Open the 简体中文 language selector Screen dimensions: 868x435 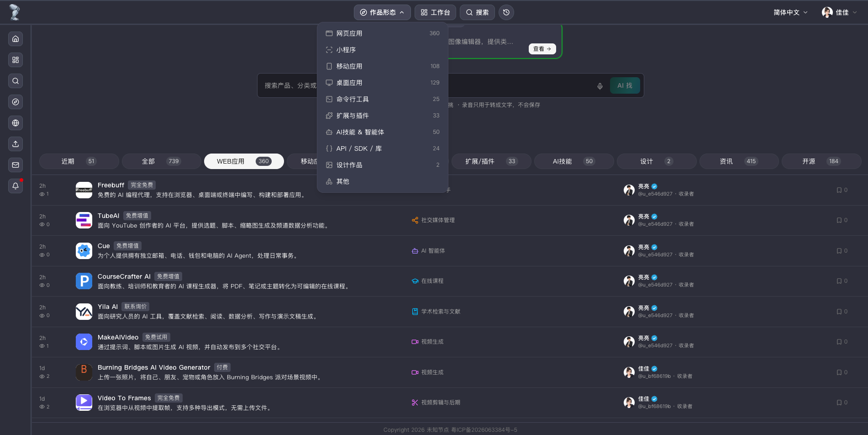coord(790,12)
